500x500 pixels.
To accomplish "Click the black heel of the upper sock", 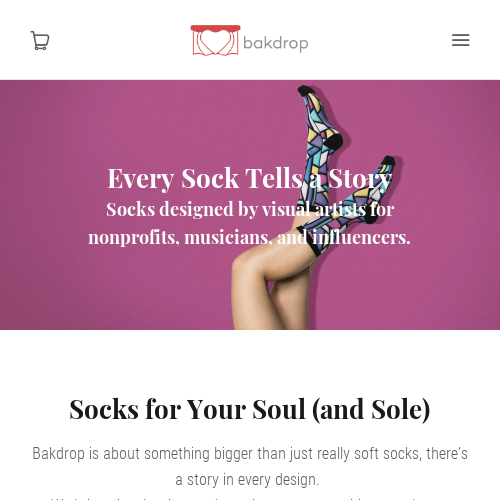I will [x=334, y=142].
